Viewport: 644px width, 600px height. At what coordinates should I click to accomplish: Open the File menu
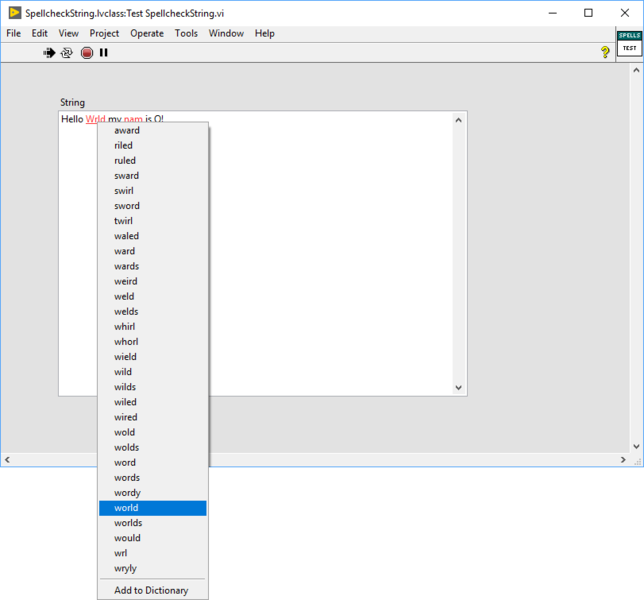(14, 33)
